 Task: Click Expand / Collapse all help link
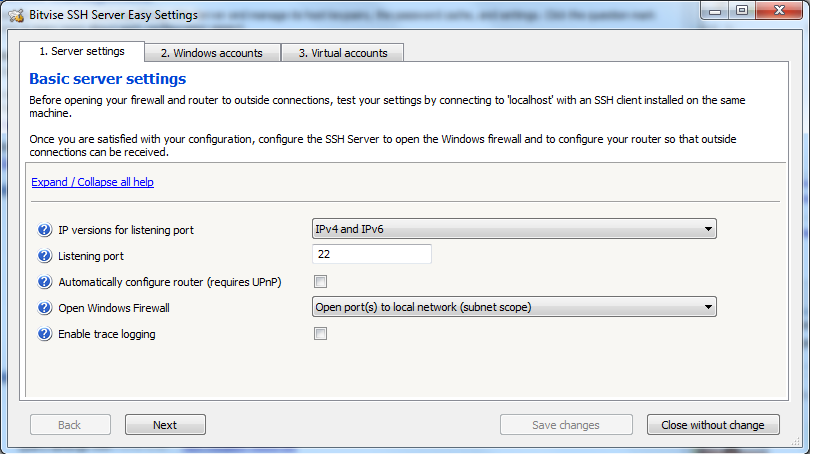pyautogui.click(x=92, y=182)
